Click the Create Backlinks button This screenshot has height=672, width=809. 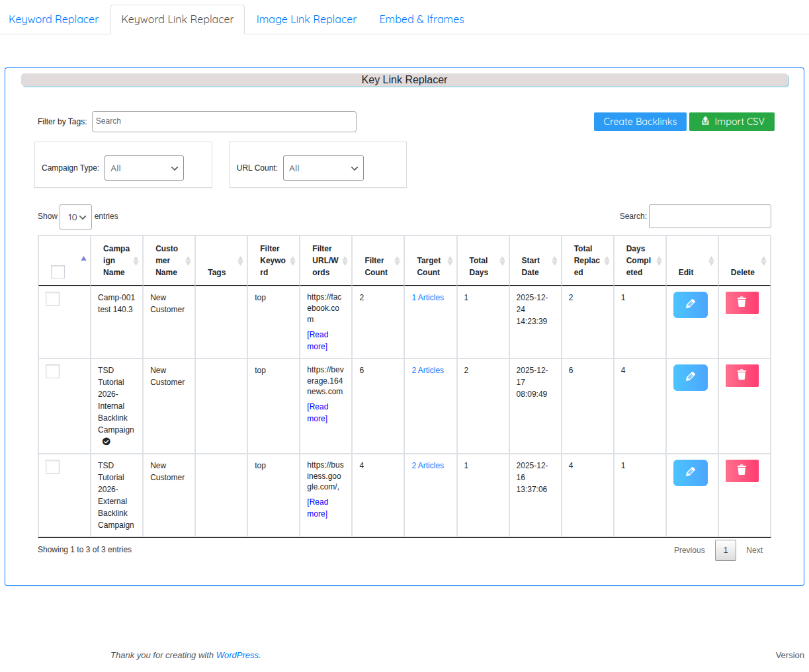click(x=640, y=122)
